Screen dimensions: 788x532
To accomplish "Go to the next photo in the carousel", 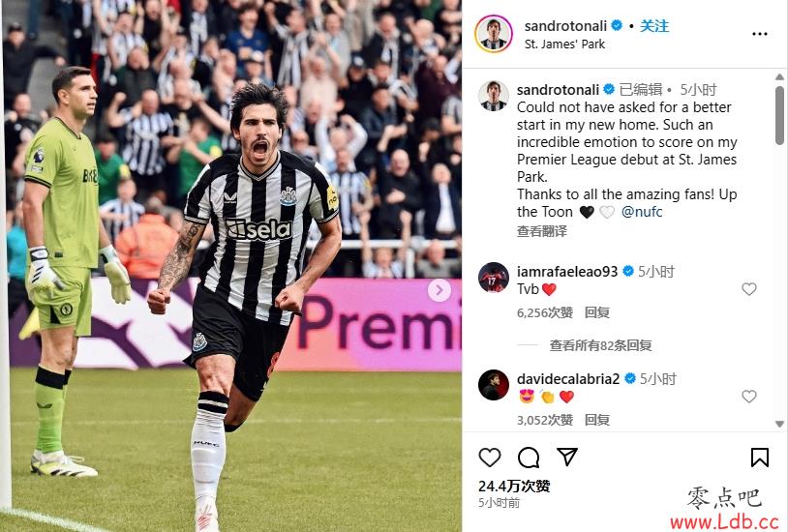I will point(439,290).
